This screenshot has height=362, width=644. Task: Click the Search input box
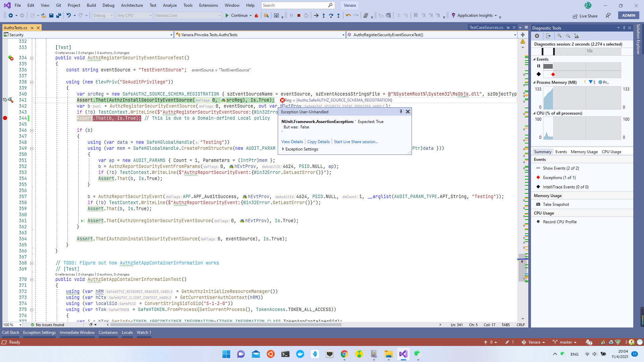[x=298, y=5]
